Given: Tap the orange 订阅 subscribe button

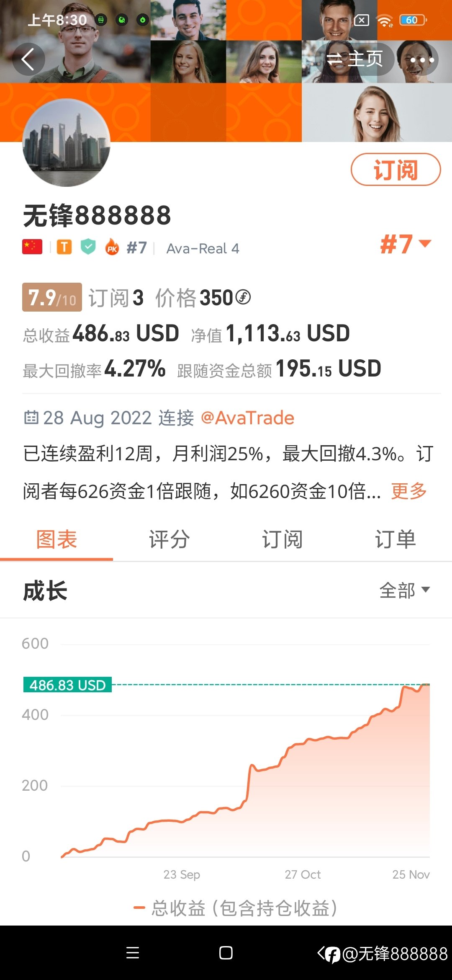Looking at the screenshot, I should [x=395, y=170].
